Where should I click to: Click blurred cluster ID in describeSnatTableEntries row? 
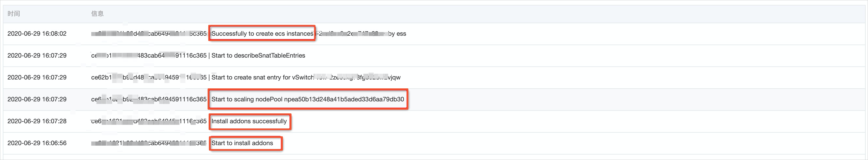[149, 56]
